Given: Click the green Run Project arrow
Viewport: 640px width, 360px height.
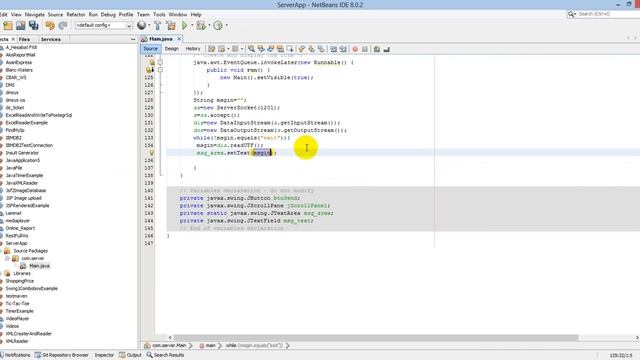Looking at the screenshot, I should click(x=184, y=25).
